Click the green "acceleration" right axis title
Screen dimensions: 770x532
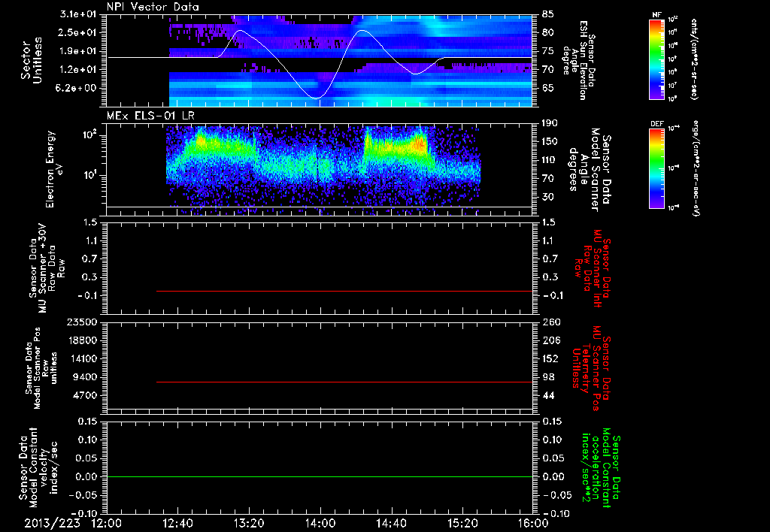click(x=599, y=469)
